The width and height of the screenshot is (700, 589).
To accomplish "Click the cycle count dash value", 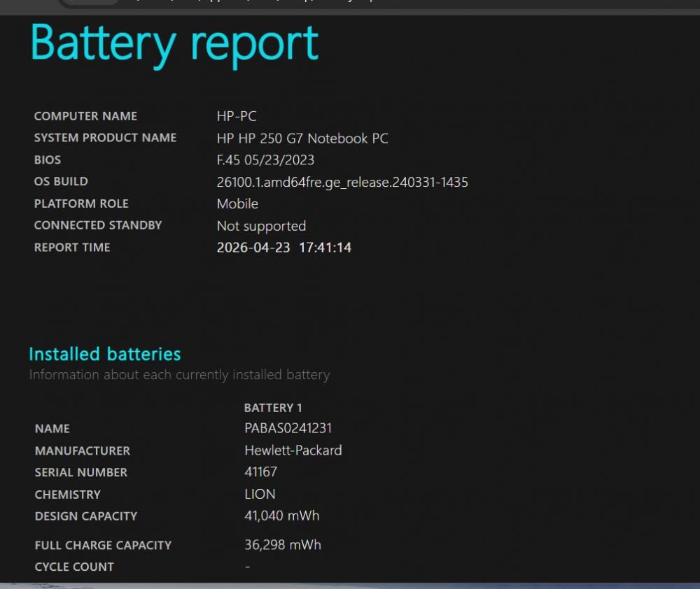I will pos(248,567).
